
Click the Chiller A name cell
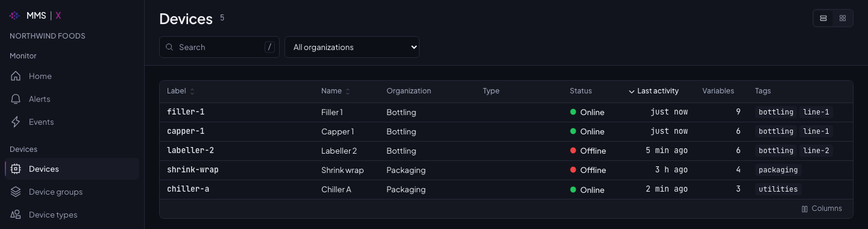point(336,189)
